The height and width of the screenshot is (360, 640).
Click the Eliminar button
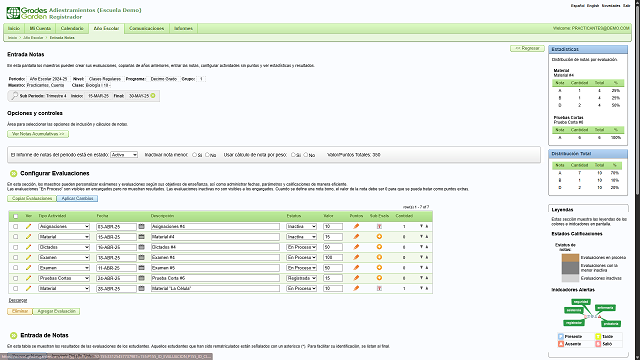[20, 311]
